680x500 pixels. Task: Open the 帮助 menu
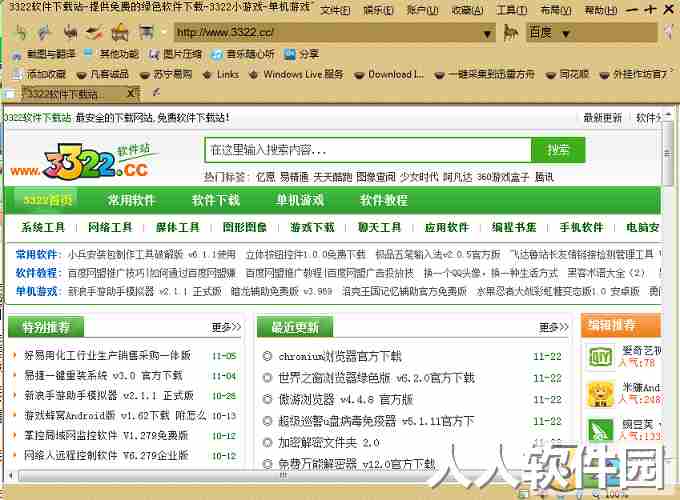(601, 10)
